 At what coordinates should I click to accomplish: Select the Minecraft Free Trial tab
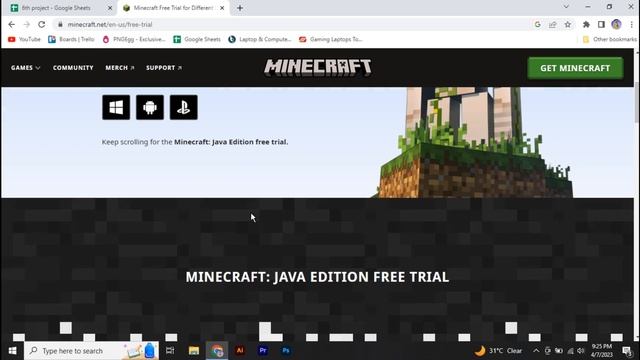tap(173, 8)
